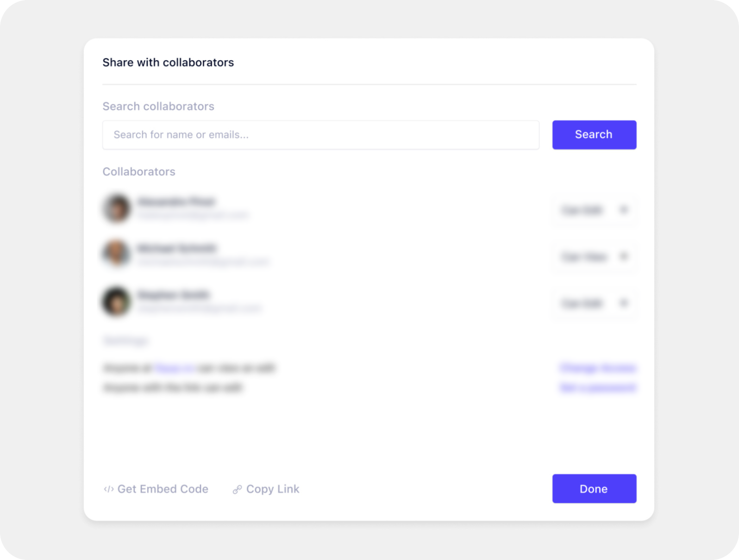The width and height of the screenshot is (739, 560).
Task: Click the chain icon beside Copy Link
Action: coord(237,489)
